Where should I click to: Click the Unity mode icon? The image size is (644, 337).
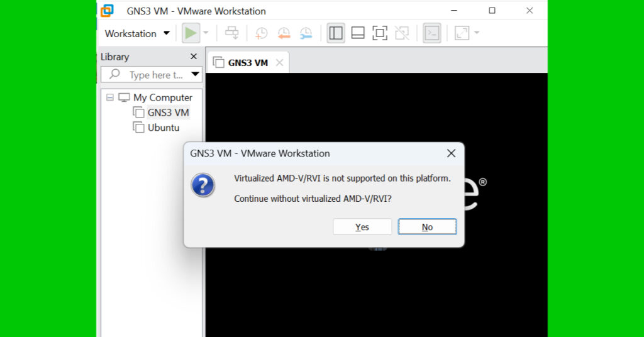(x=402, y=33)
